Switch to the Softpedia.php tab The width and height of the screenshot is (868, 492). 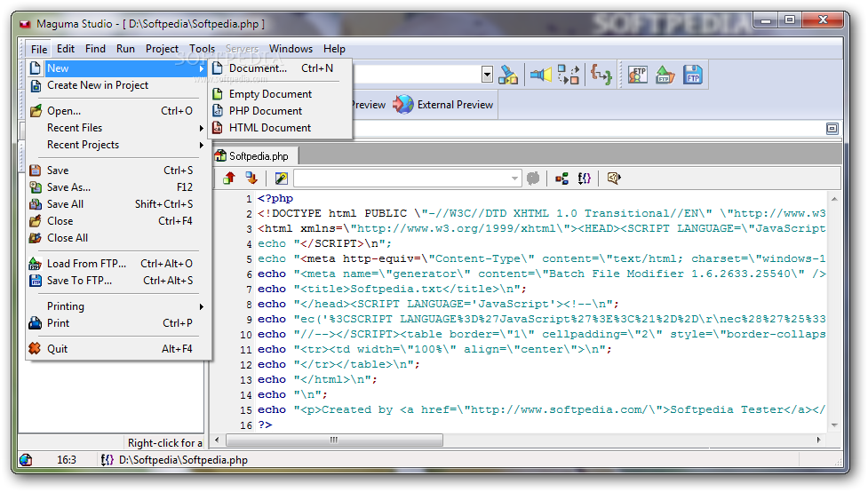click(x=256, y=156)
